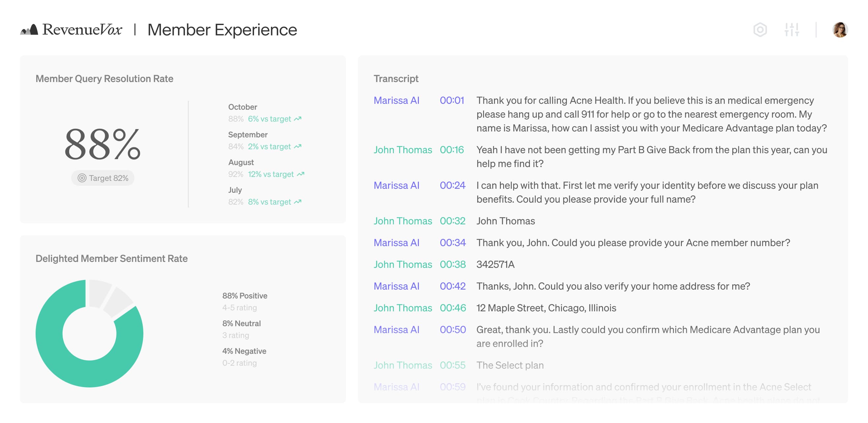The width and height of the screenshot is (868, 423).
Task: Open the filters sliders icon in the header
Action: 793,30
